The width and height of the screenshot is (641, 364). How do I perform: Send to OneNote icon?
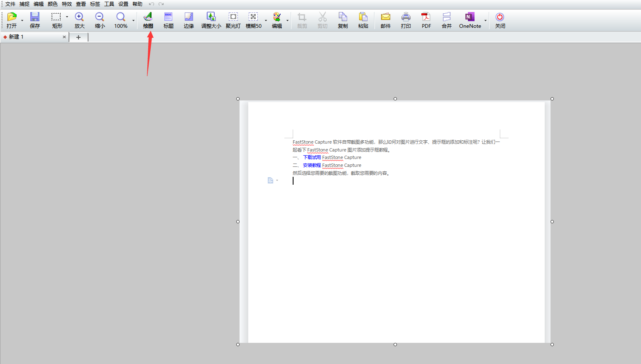click(x=470, y=17)
